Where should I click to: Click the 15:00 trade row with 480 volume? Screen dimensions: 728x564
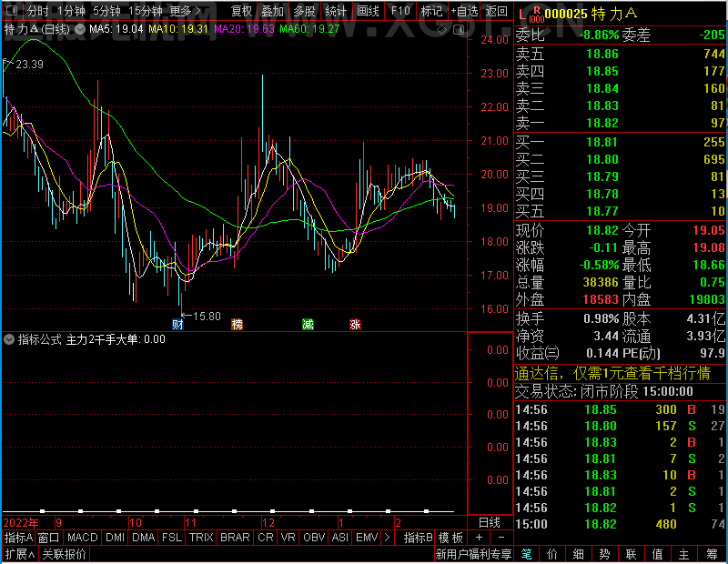coord(621,525)
